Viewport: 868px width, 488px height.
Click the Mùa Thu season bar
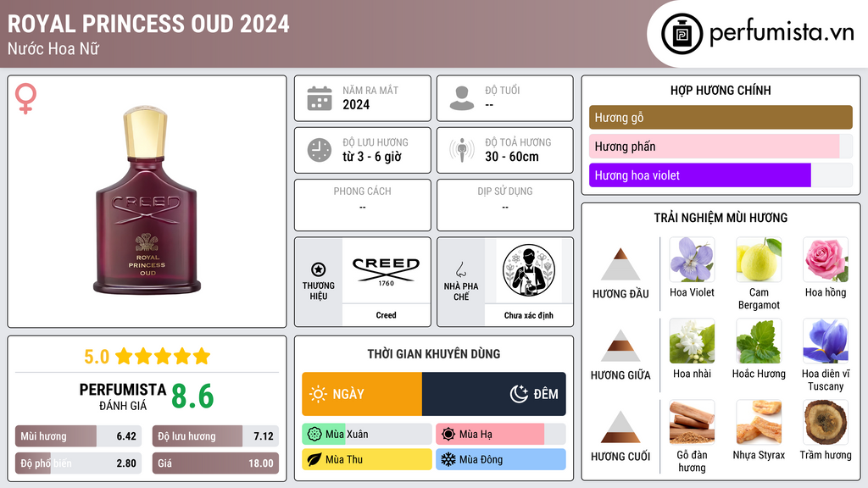[x=366, y=459]
